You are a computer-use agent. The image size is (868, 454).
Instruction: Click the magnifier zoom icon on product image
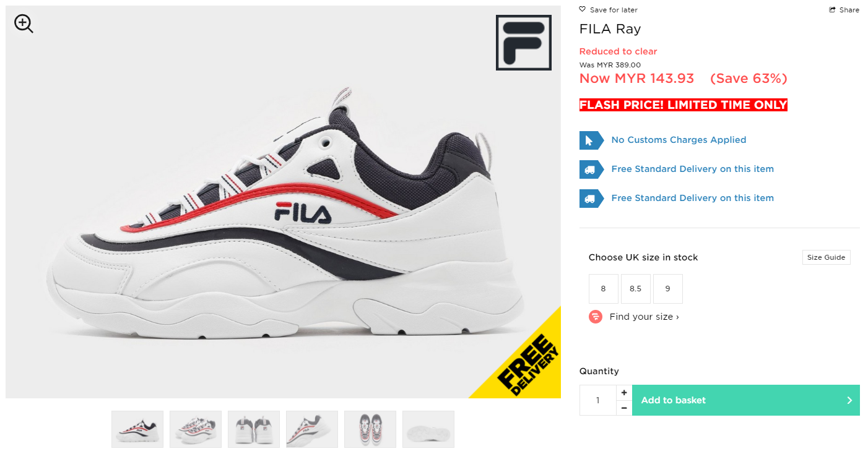pos(24,24)
